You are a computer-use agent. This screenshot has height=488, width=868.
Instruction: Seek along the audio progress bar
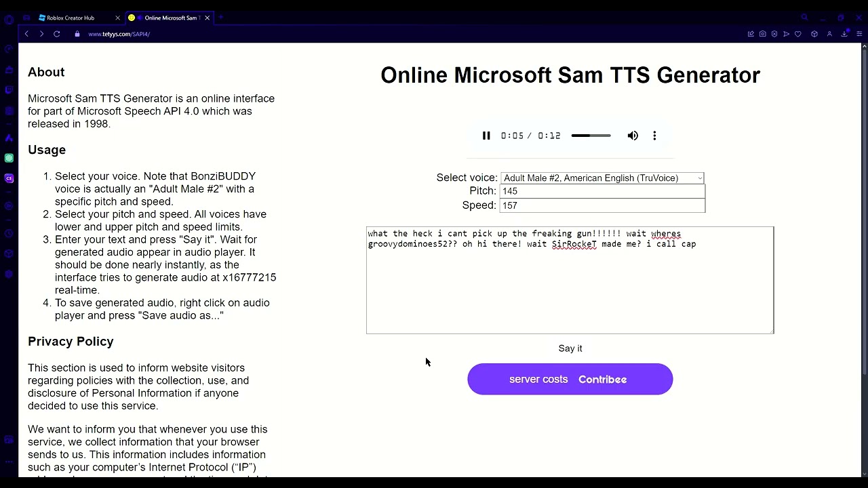591,136
